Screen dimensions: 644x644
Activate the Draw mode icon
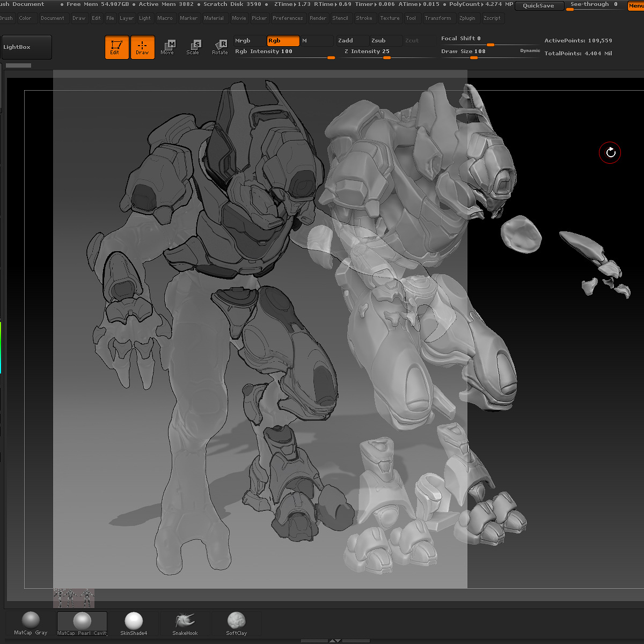point(142,47)
